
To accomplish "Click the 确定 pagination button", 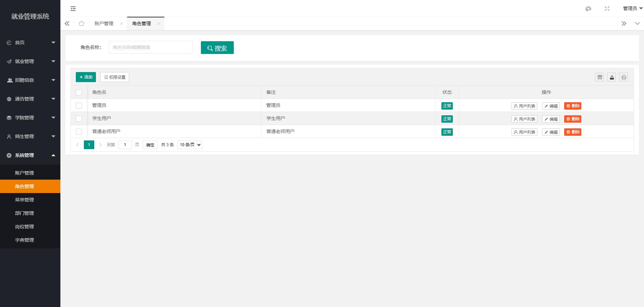I will (150, 145).
